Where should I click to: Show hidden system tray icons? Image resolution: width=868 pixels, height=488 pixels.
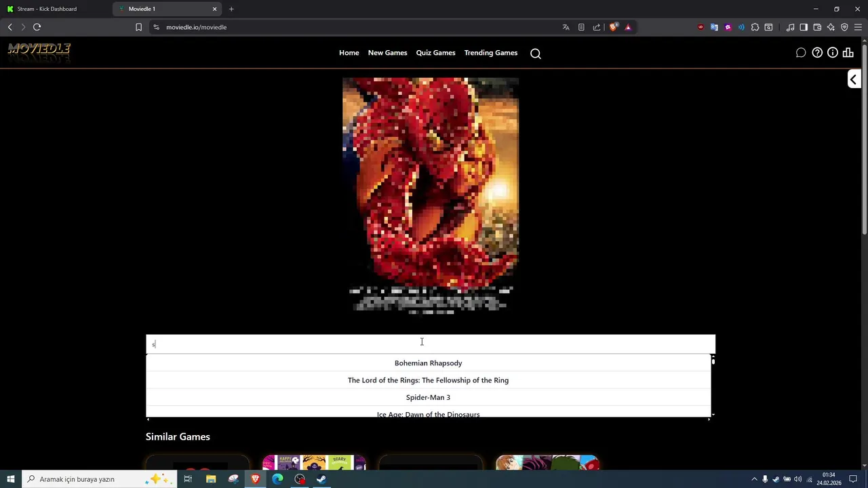754,479
